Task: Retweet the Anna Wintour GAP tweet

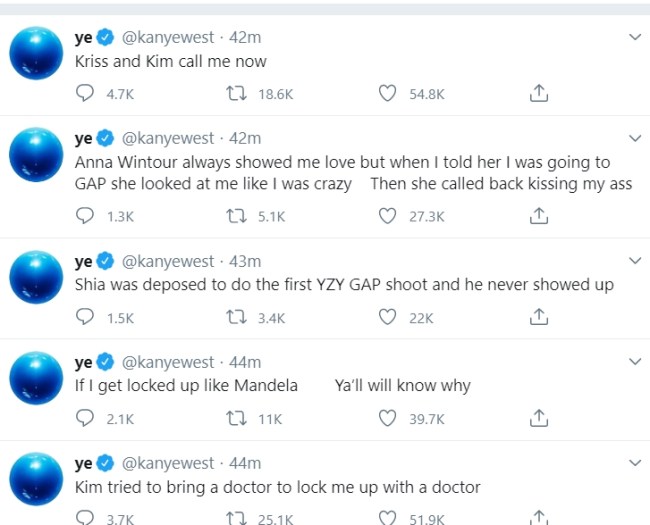Action: click(x=236, y=216)
